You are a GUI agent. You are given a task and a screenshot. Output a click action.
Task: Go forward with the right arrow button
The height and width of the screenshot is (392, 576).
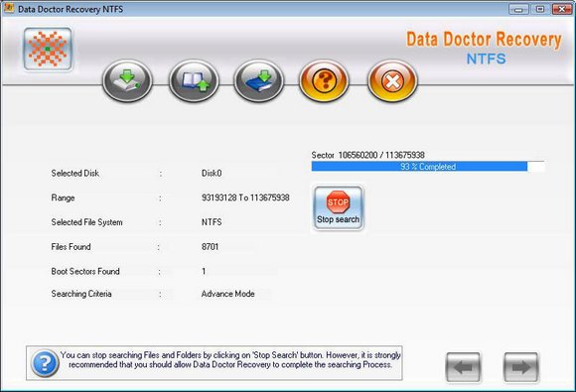521,367
